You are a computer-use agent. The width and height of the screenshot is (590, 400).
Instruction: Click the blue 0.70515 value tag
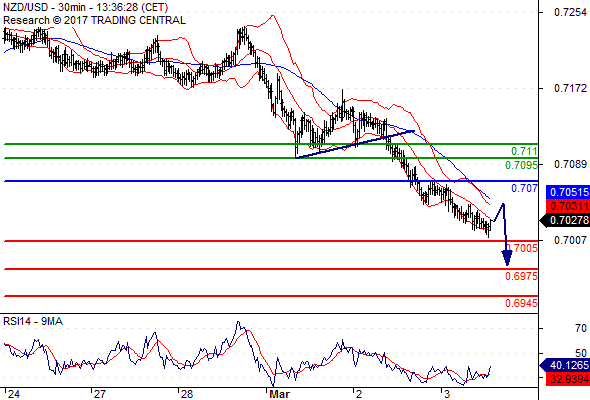568,192
